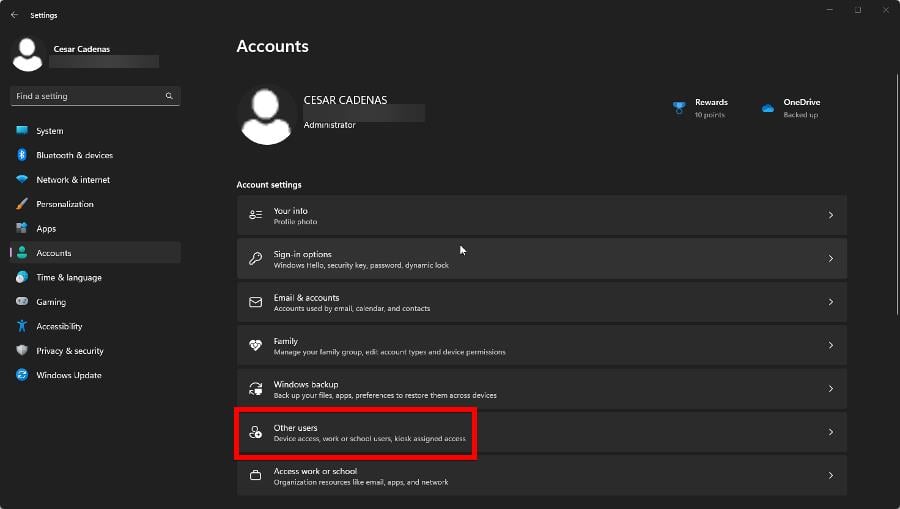Open Email & accounts settings
The image size is (900, 509).
tap(540, 302)
